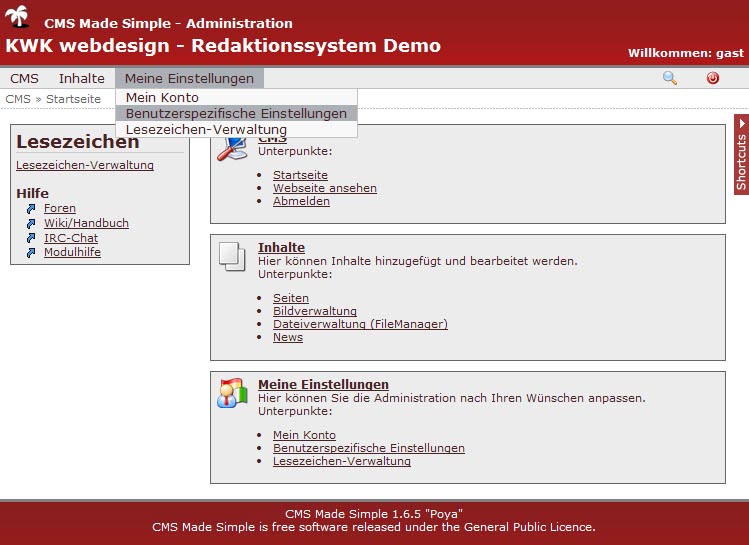This screenshot has height=545, width=749.
Task: Click the red power logout icon
Action: (713, 78)
